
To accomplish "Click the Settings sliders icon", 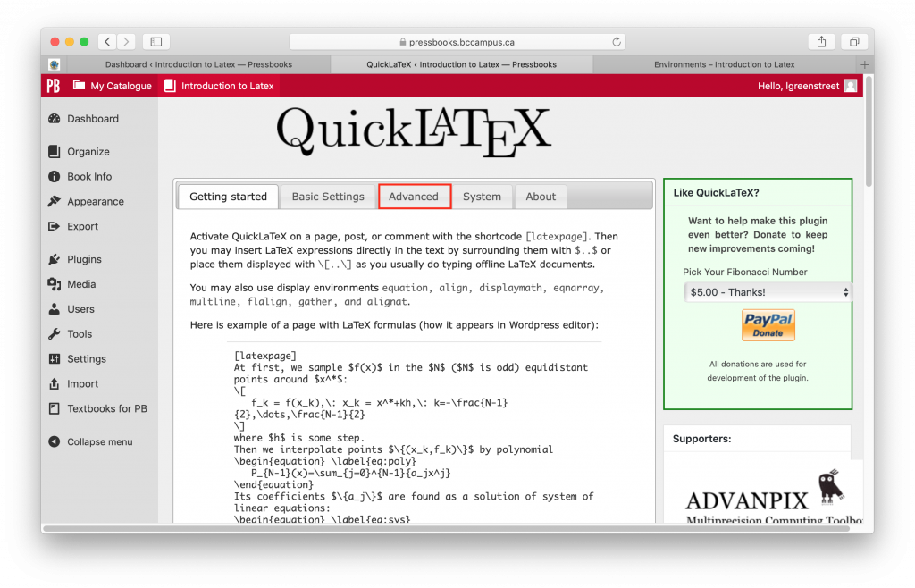I will (55, 358).
